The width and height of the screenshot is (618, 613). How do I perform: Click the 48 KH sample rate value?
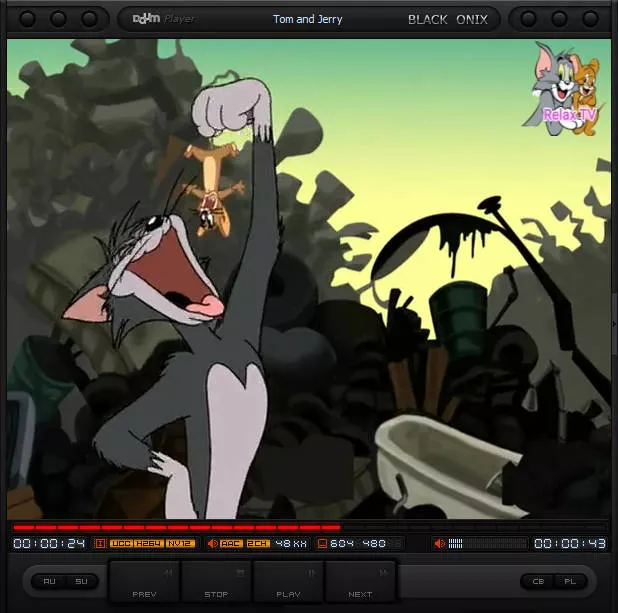coord(291,544)
